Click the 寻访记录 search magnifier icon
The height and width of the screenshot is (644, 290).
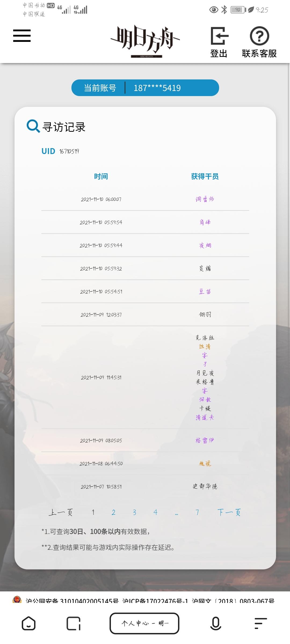pos(33,126)
